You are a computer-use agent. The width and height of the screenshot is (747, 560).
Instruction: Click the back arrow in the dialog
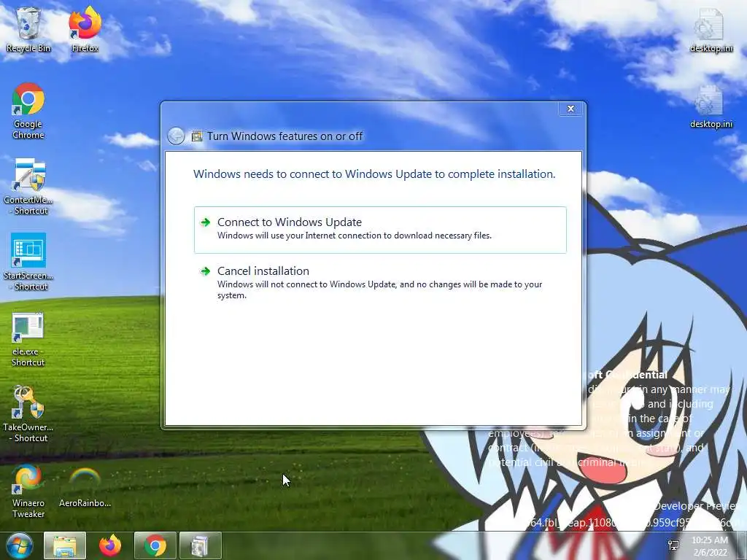coord(177,136)
